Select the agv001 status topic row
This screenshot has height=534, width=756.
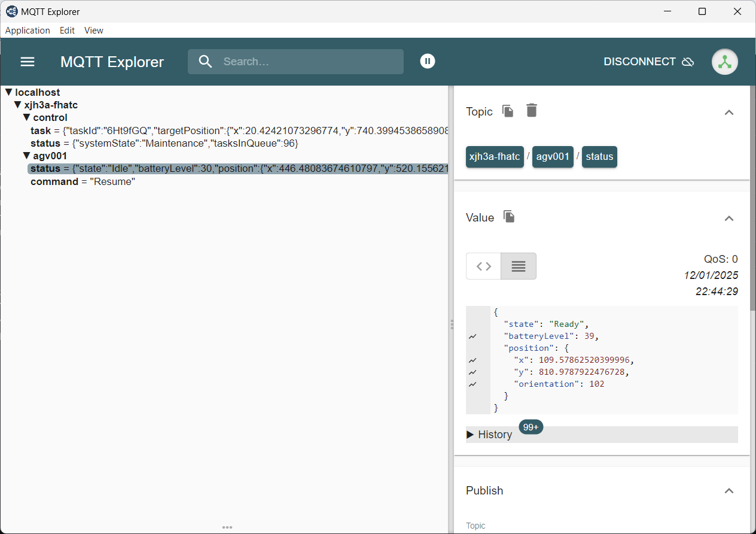tap(238, 169)
